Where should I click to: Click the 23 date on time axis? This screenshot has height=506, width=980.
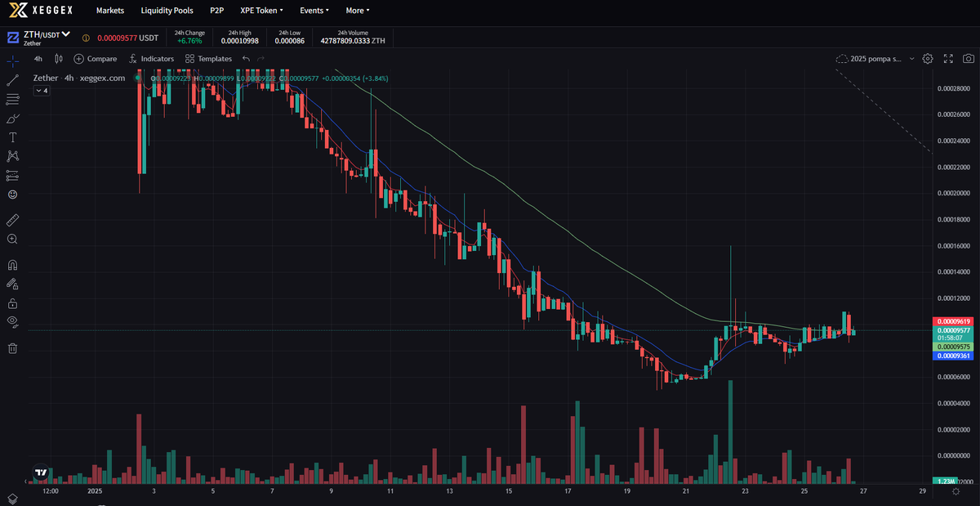coord(745,492)
